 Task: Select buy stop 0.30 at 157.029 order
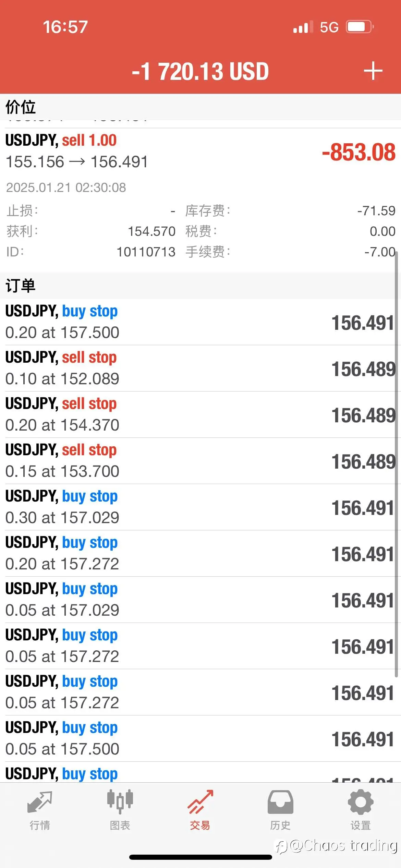point(200,507)
